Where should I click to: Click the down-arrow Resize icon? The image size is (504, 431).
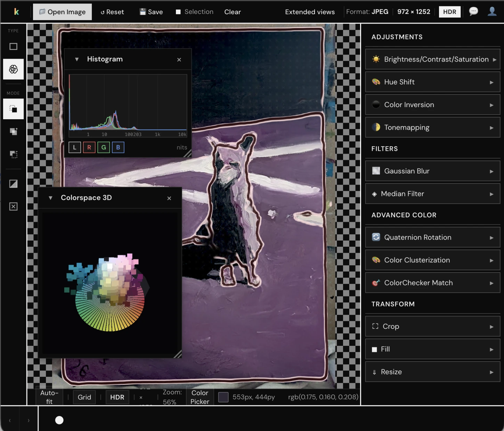[x=374, y=372]
